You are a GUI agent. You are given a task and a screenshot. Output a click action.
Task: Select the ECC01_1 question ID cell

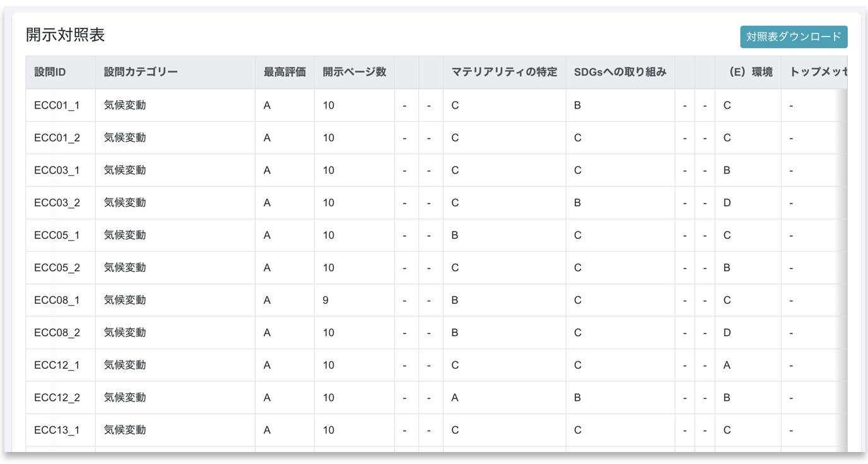coord(57,105)
